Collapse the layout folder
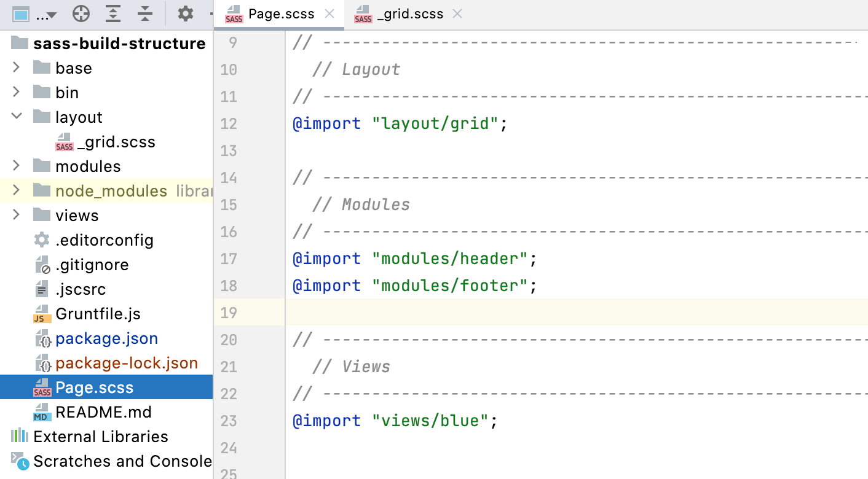The image size is (868, 479). [x=17, y=117]
